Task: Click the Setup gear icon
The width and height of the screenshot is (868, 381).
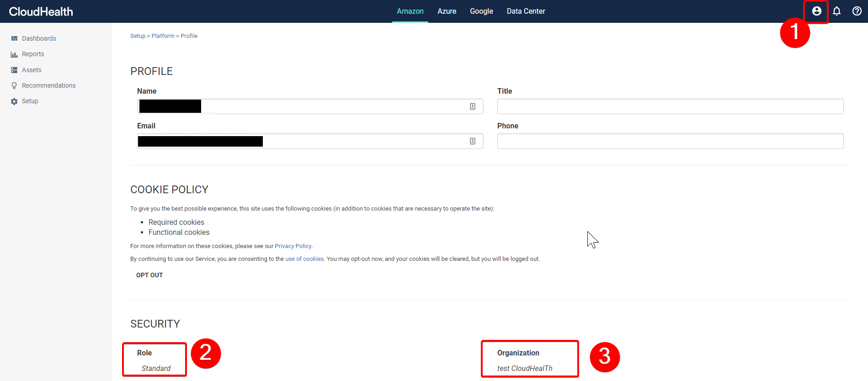Action: tap(14, 101)
